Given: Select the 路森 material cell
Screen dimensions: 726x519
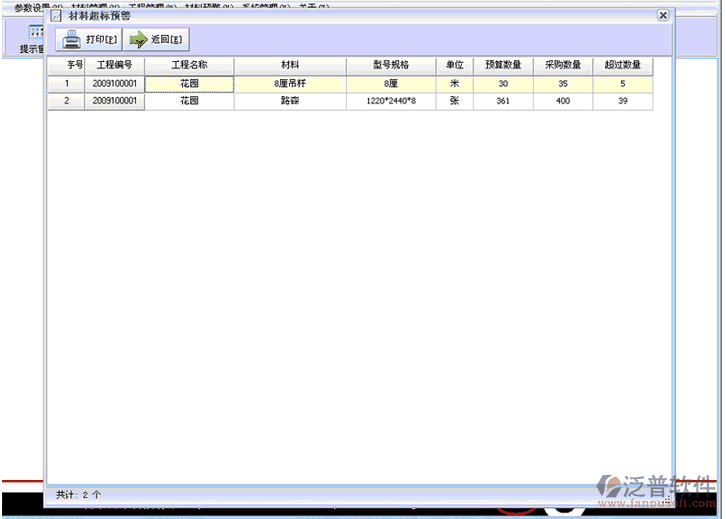Looking at the screenshot, I should tap(290, 101).
